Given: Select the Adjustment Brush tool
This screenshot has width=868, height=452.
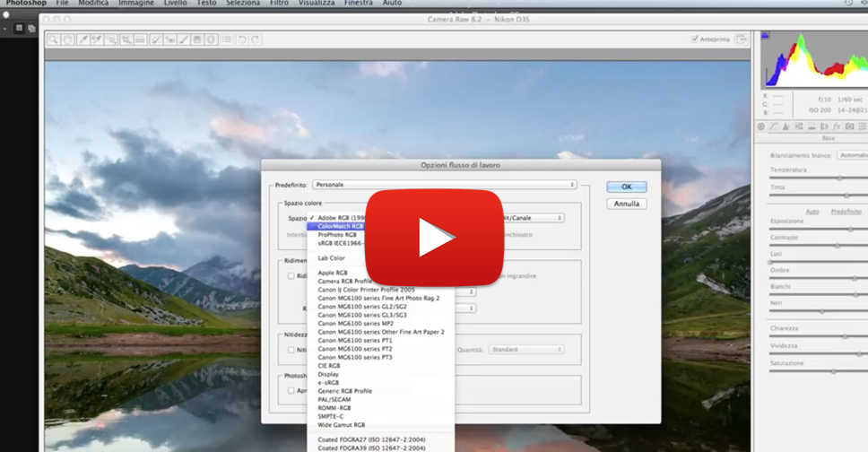Looking at the screenshot, I should click(183, 39).
